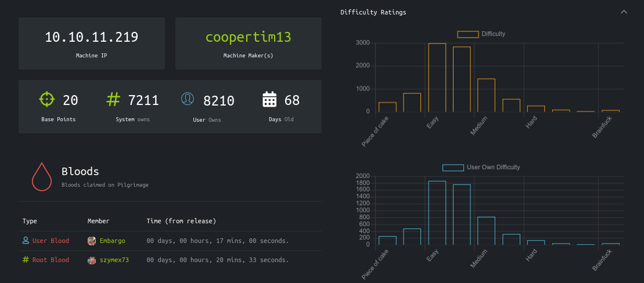Click the tallest Easy bar in Difficulty chart
This screenshot has width=644, height=283.
(x=437, y=78)
